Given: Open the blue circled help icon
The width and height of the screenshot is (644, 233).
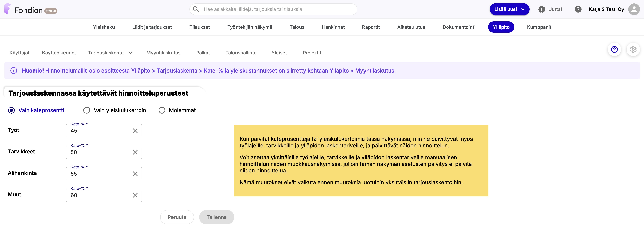Looking at the screenshot, I should (x=614, y=50).
